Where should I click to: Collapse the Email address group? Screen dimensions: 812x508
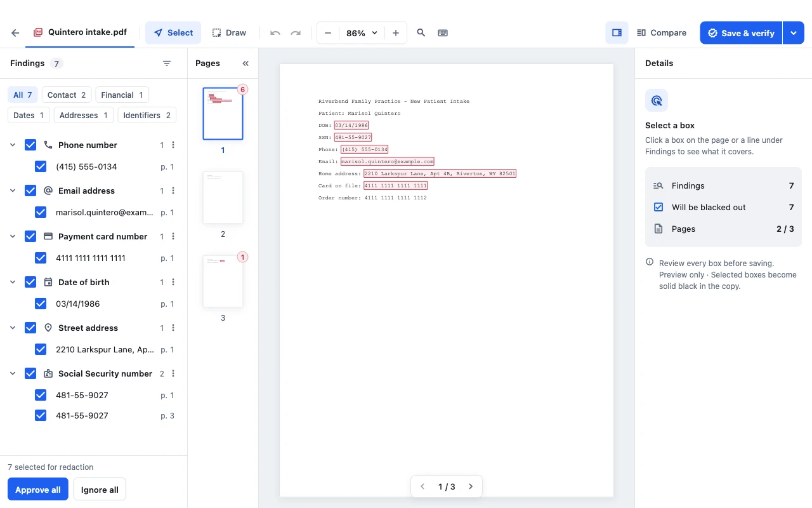pos(13,190)
